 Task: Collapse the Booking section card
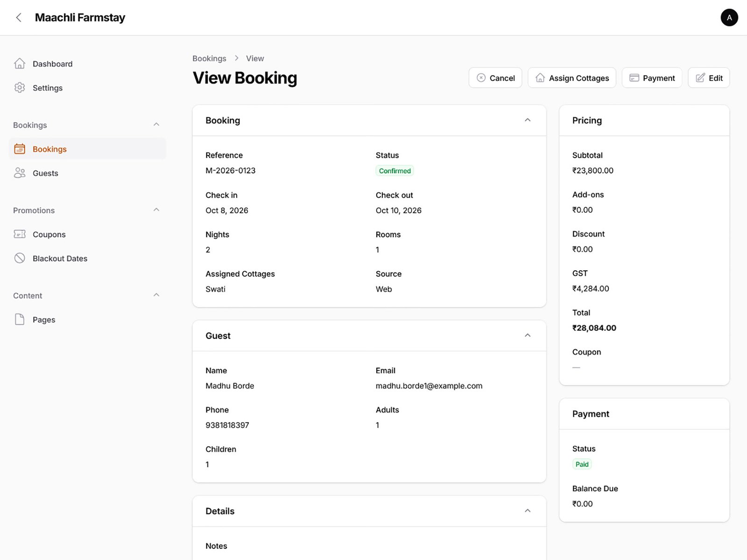pyautogui.click(x=528, y=120)
